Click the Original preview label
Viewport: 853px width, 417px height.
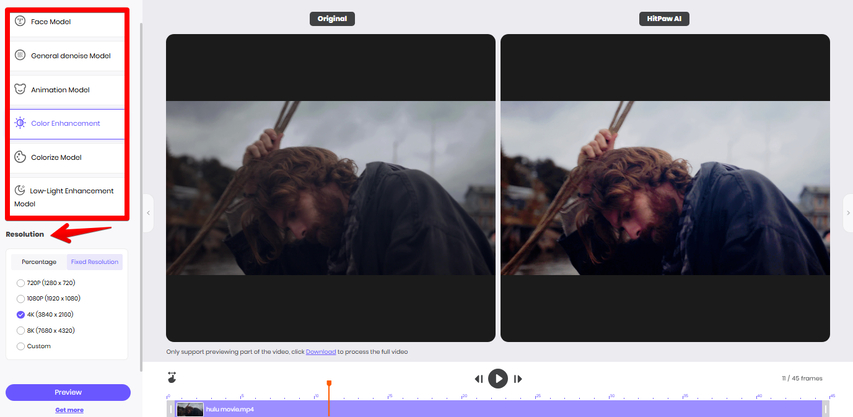coord(332,19)
